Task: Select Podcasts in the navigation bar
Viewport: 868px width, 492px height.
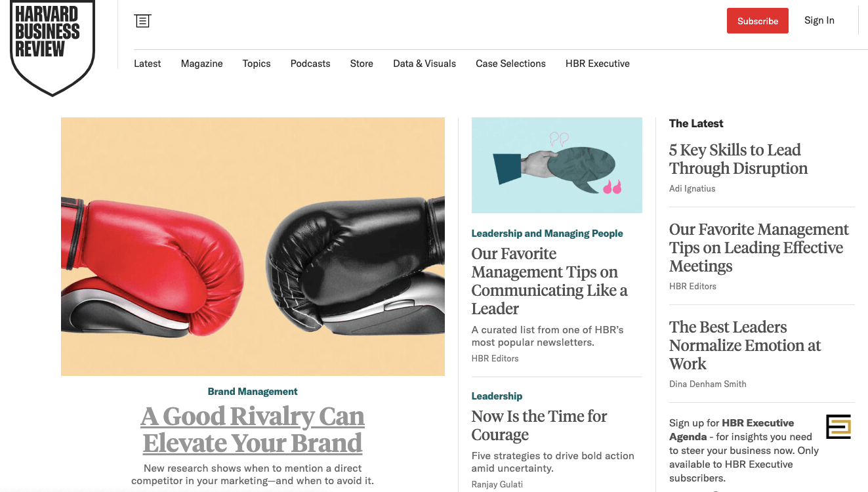Action: 310,64
